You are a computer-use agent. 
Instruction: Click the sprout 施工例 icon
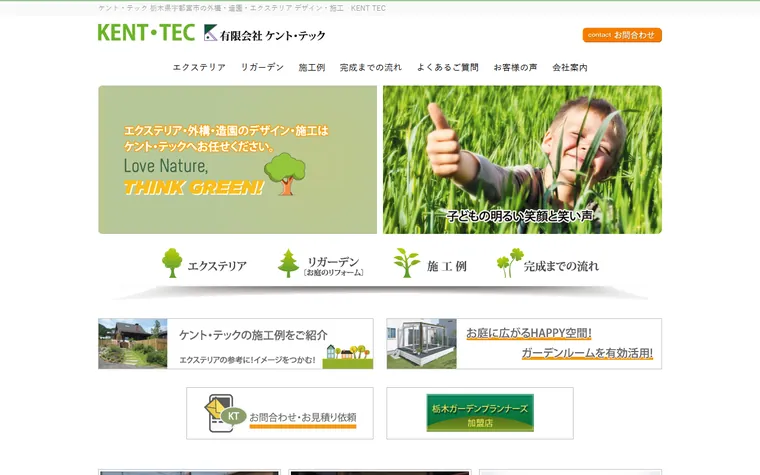(406, 263)
